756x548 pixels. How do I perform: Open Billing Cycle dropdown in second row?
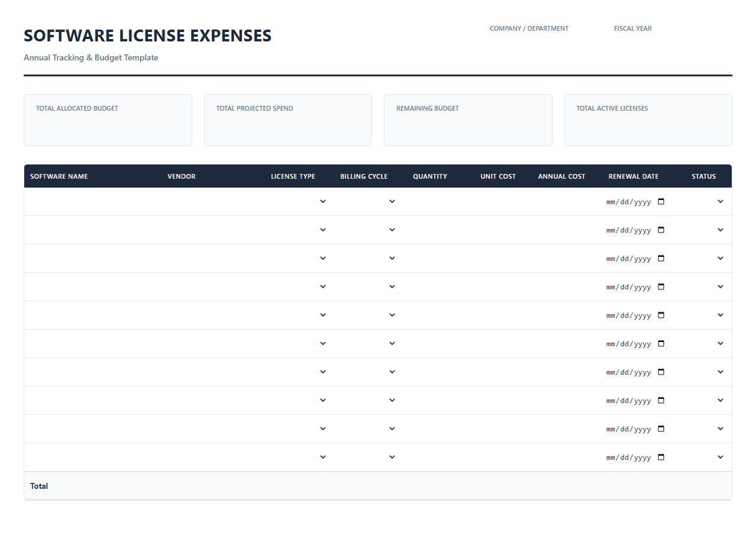click(x=368, y=230)
